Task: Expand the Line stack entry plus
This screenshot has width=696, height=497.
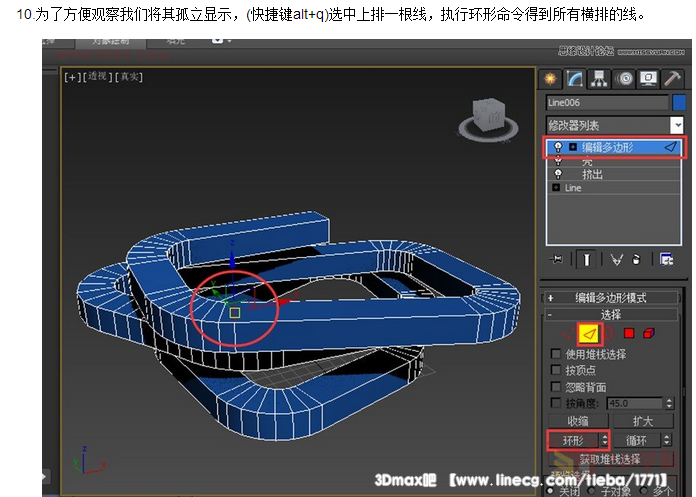Action: pyautogui.click(x=555, y=188)
